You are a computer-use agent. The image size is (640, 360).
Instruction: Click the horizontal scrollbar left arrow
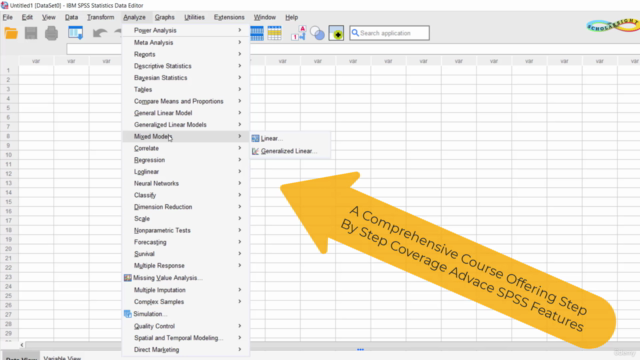[x=22, y=345]
